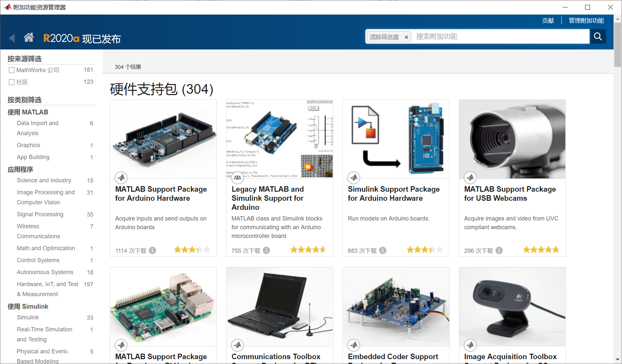Click star rating of MATLAB Arduino package
This screenshot has width=622, height=364.
click(192, 250)
